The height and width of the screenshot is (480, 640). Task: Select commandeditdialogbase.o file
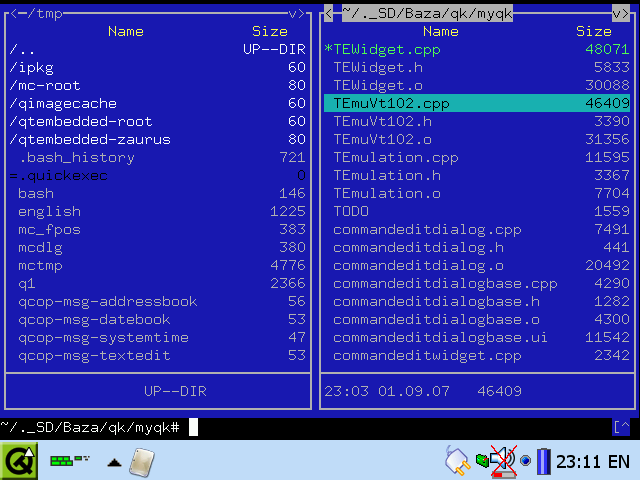(477, 319)
